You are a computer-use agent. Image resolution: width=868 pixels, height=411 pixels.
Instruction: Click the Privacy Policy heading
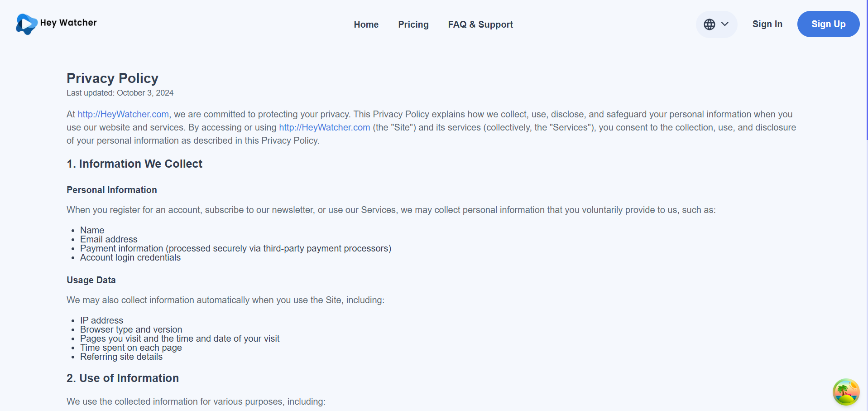[112, 78]
